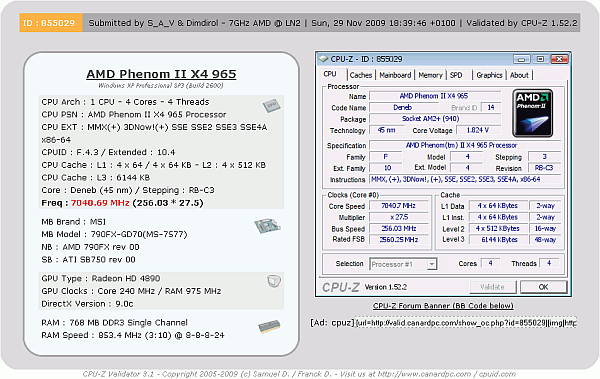Click the orange ID : 855029 label
The image size is (600, 379).
[x=50, y=23]
